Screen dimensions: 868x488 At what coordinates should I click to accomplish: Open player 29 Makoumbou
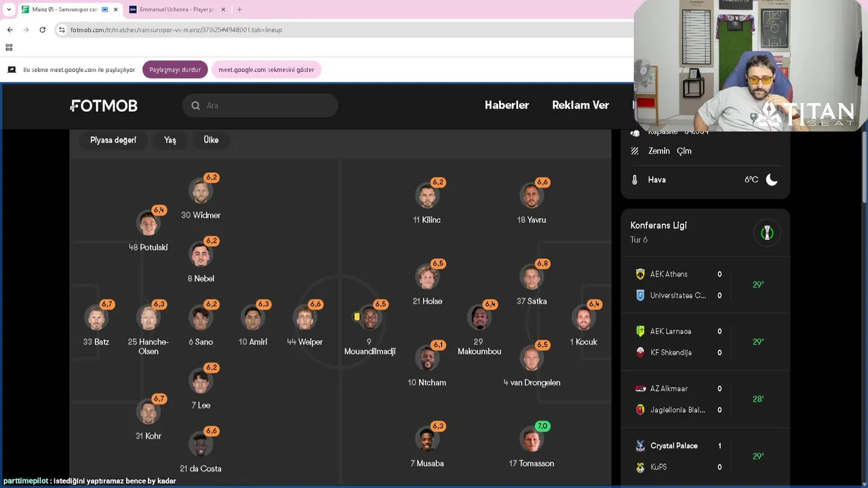point(479,329)
